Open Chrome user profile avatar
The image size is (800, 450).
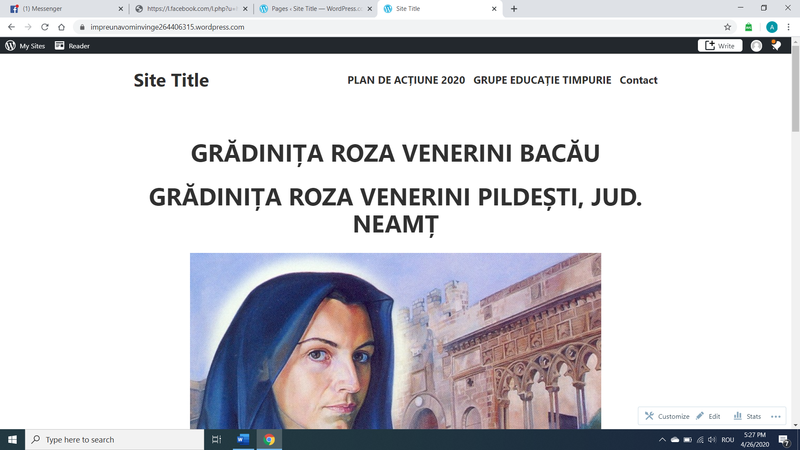pos(771,27)
